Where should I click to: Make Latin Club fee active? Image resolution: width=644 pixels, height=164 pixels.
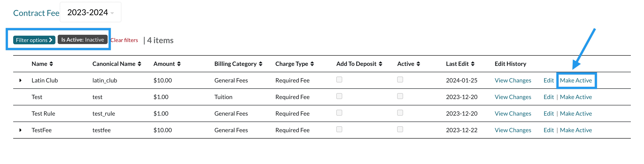pos(576,80)
